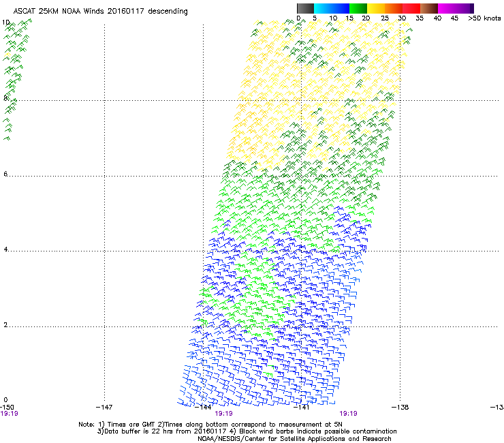Click the latitude axis label '2'
This screenshot has height=443, width=504.
tap(5, 325)
